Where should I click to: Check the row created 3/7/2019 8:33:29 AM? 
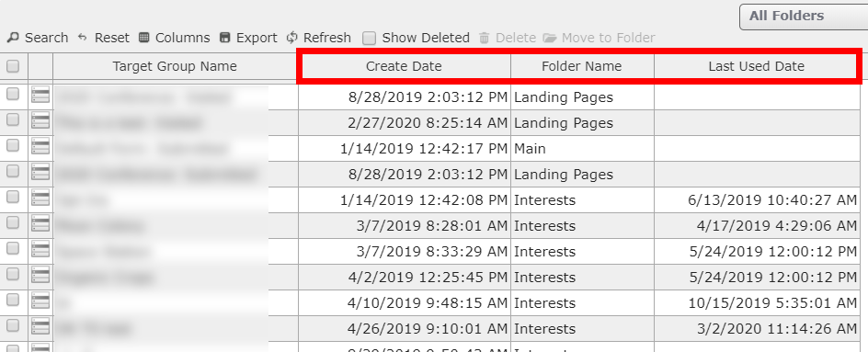point(13,248)
